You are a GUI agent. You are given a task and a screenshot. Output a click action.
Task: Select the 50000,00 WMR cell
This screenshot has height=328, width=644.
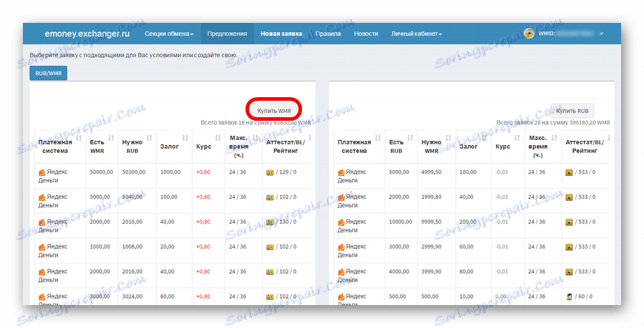tap(102, 172)
